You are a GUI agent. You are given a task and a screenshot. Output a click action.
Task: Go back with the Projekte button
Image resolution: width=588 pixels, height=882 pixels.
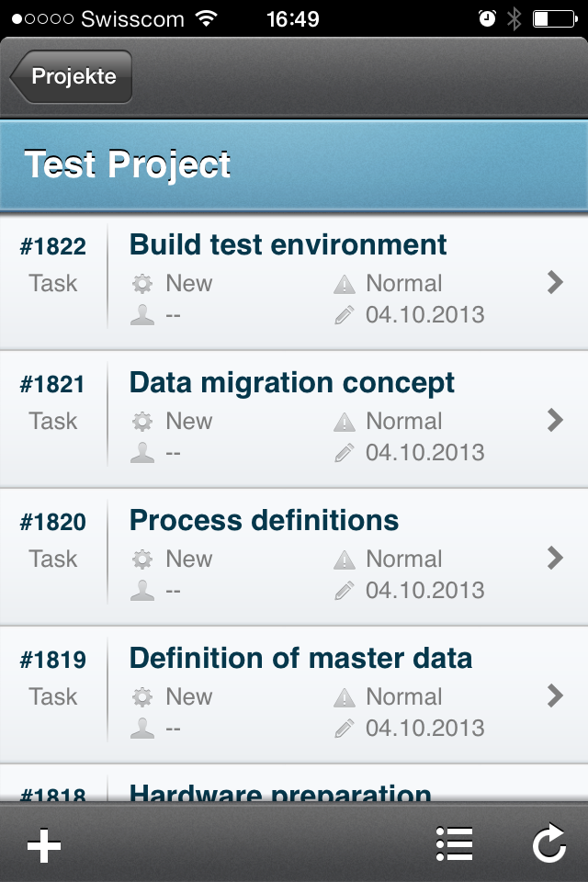click(71, 76)
